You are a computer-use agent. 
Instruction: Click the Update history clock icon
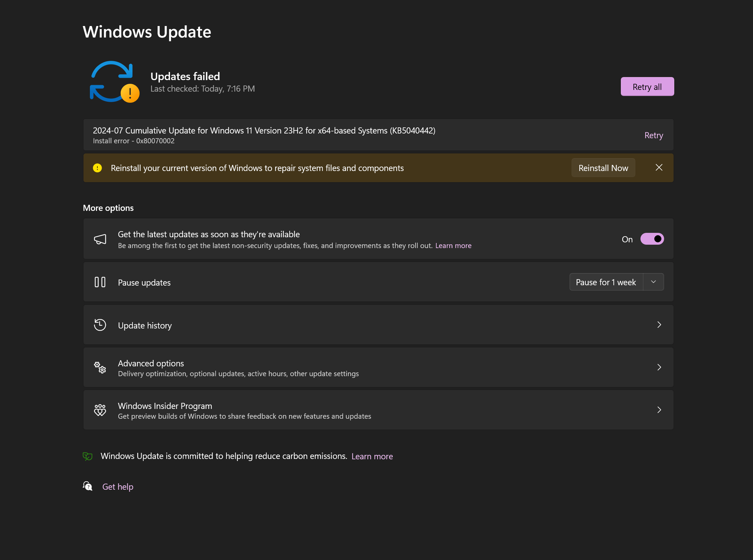pyautogui.click(x=100, y=325)
